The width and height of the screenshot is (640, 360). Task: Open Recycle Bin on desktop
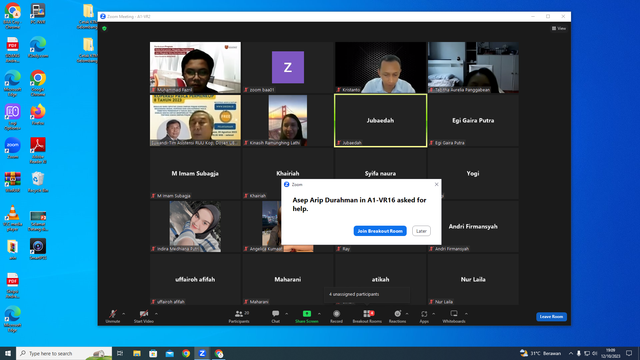(x=38, y=182)
